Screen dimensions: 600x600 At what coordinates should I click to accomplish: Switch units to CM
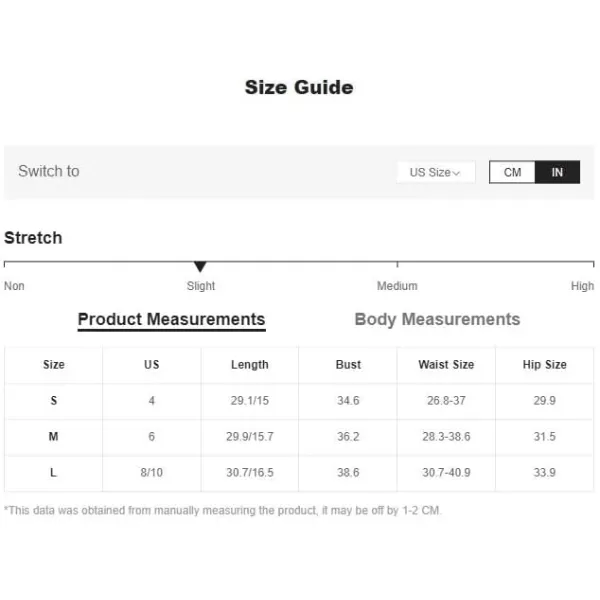click(512, 172)
